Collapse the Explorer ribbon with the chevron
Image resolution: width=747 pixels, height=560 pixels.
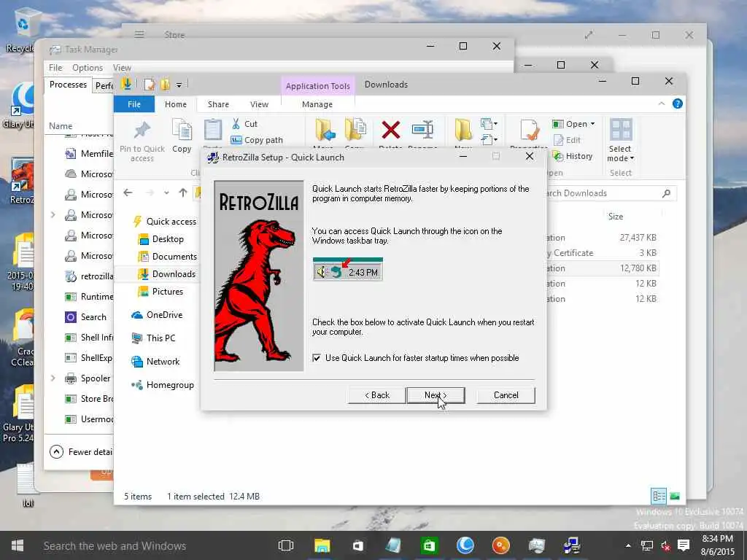tap(661, 104)
